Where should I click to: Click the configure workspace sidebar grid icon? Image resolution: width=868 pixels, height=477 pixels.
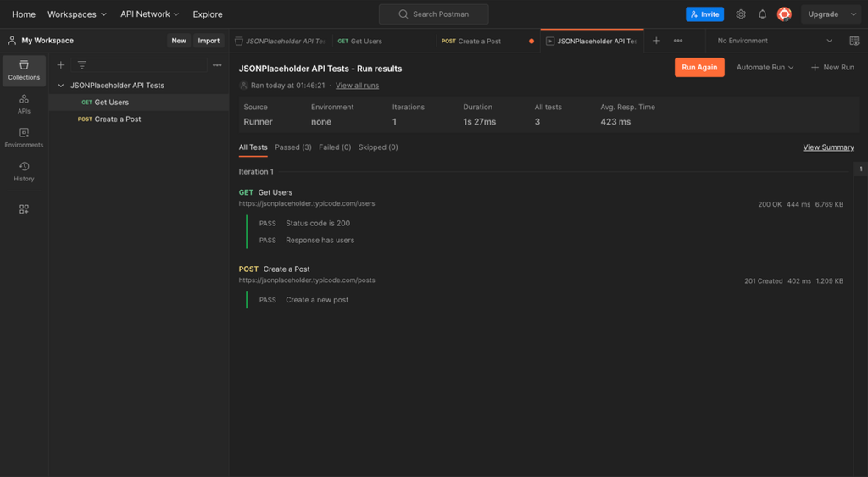24,209
